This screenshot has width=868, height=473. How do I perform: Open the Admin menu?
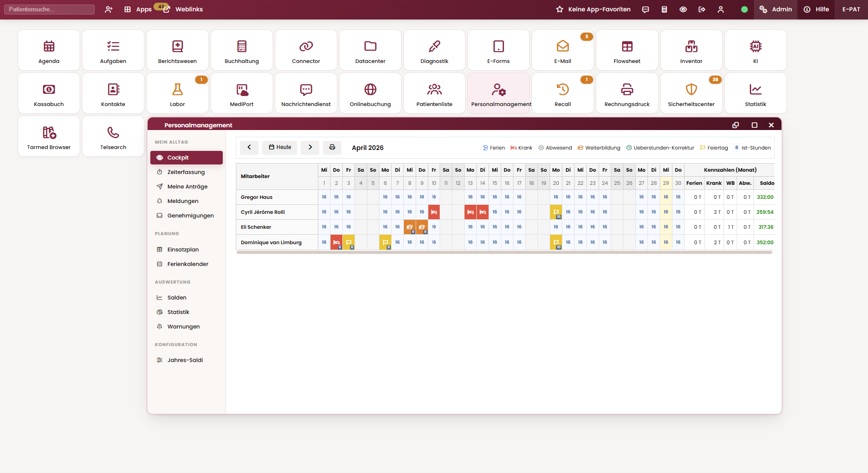[x=776, y=9]
